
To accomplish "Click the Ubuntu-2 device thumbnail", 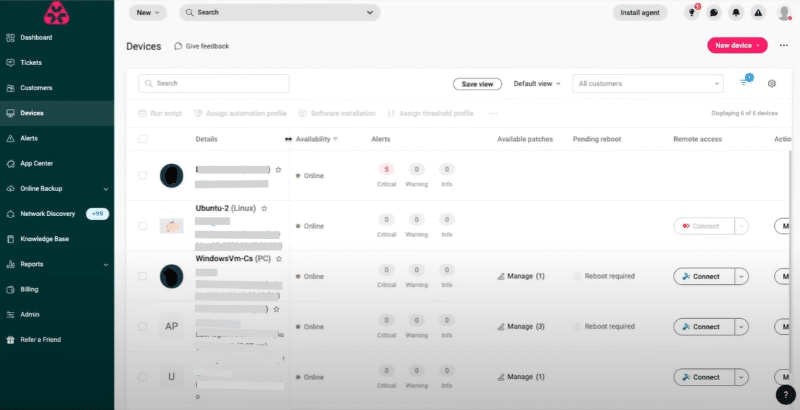I will click(x=171, y=226).
